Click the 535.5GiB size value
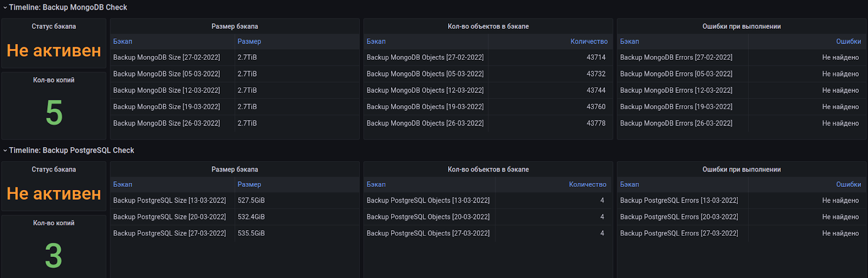 251,233
